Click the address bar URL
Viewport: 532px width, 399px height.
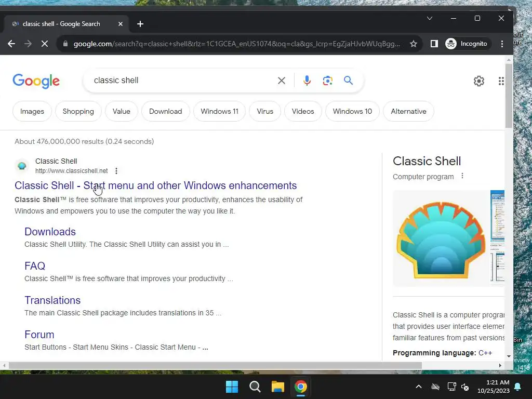coord(236,44)
